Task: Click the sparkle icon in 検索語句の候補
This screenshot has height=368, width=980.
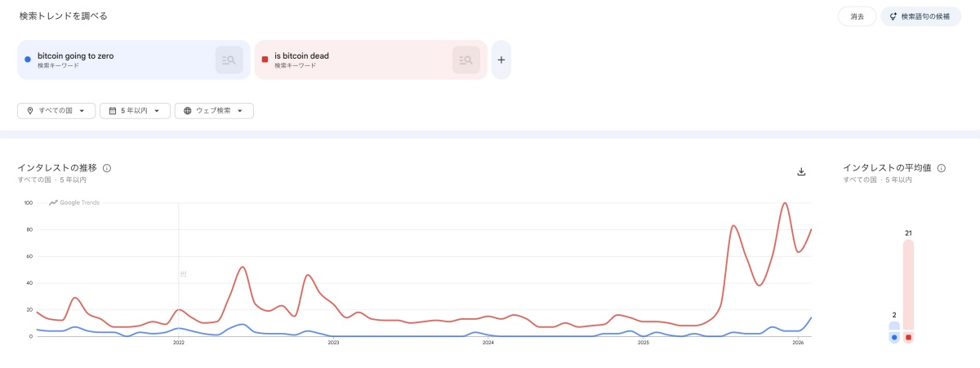Action: click(x=893, y=16)
